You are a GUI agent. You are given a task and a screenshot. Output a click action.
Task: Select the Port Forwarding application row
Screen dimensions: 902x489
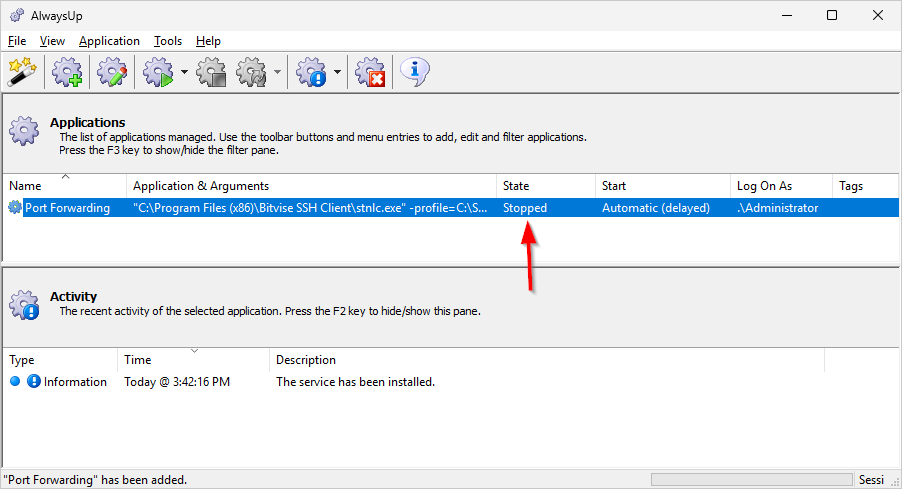click(x=450, y=208)
